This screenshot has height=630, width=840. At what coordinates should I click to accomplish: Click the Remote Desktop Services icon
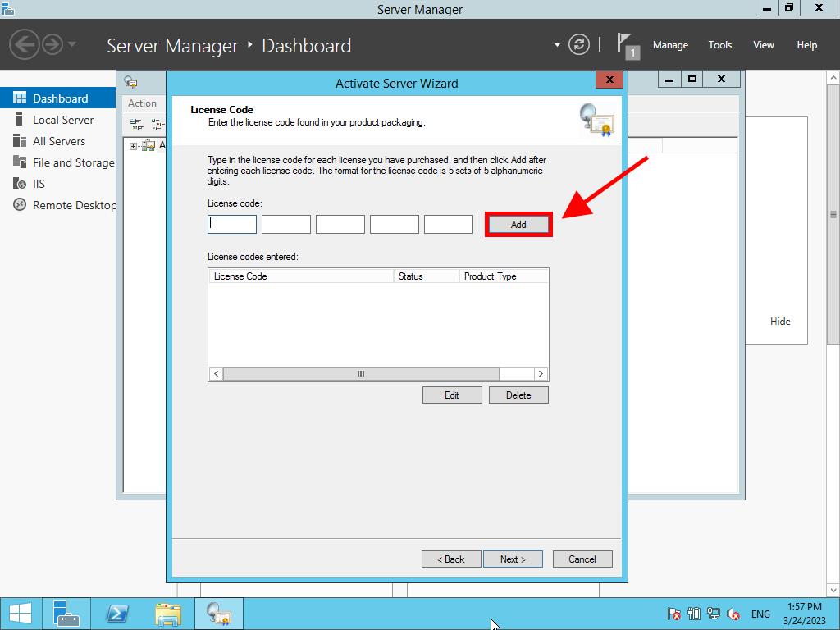tap(20, 204)
